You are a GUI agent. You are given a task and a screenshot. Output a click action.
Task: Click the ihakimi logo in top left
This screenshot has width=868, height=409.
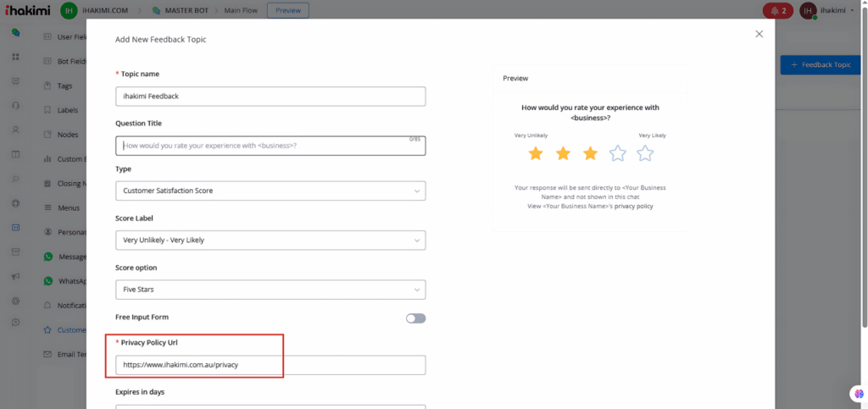pos(27,10)
